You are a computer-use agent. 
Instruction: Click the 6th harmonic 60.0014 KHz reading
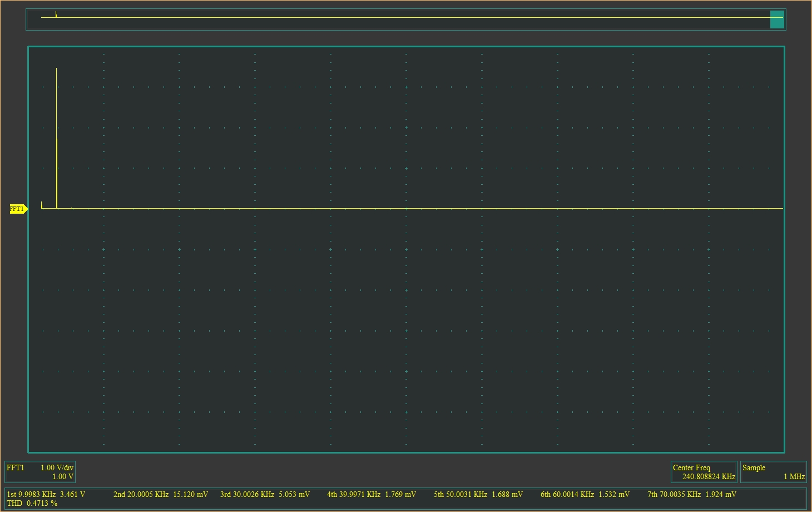coord(585,494)
